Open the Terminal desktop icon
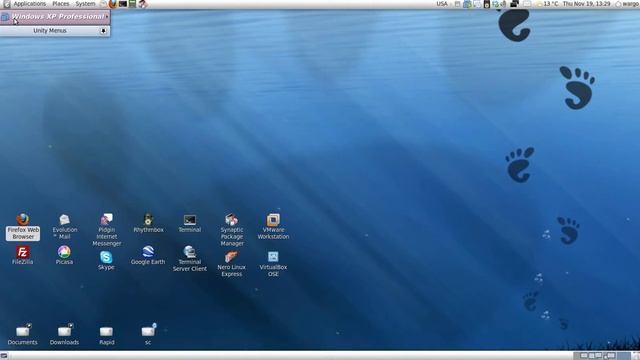Screen dimensions: 640x360 [190, 223]
